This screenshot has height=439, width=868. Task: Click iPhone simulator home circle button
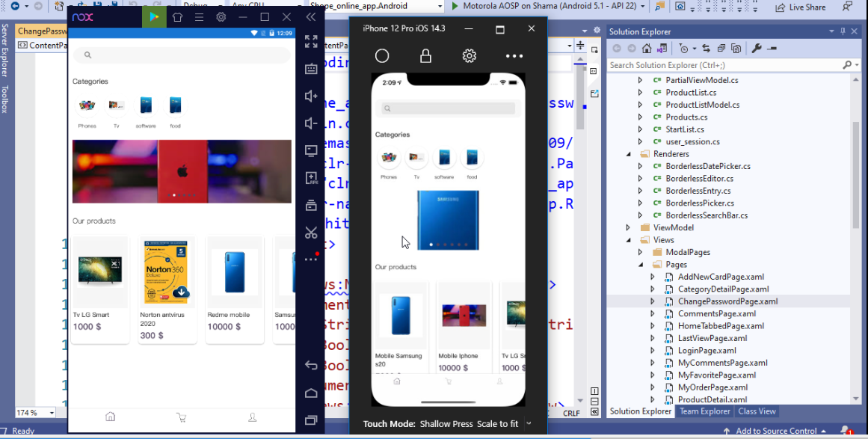[x=382, y=56]
